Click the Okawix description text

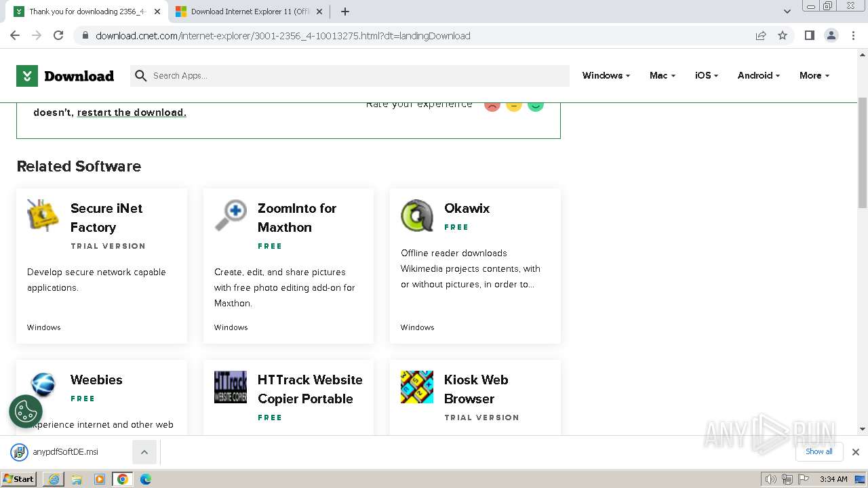(x=471, y=268)
